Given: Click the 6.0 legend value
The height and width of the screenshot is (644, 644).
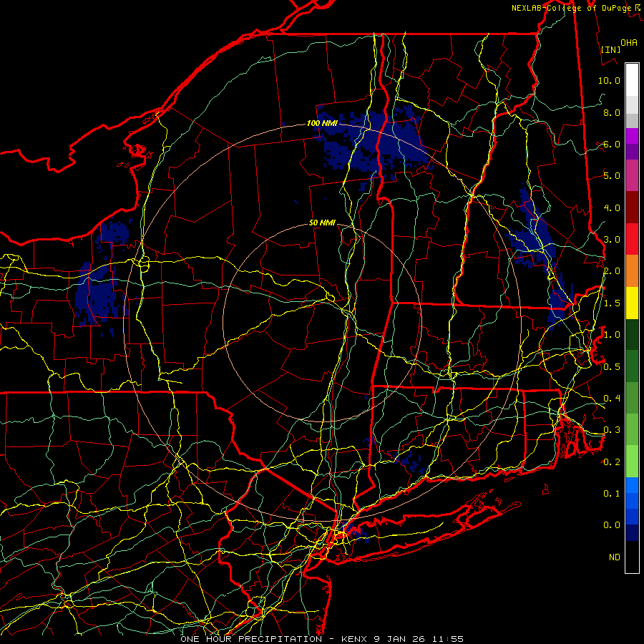Looking at the screenshot, I should [x=611, y=144].
